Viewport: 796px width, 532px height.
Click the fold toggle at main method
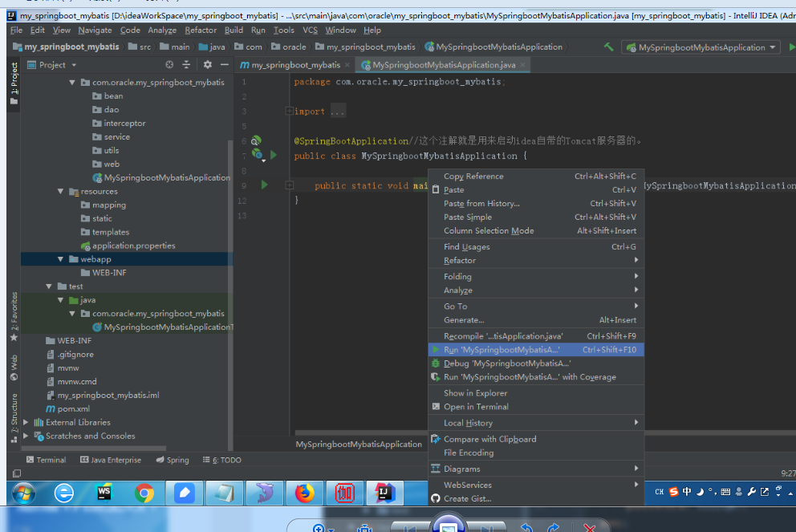pos(290,185)
